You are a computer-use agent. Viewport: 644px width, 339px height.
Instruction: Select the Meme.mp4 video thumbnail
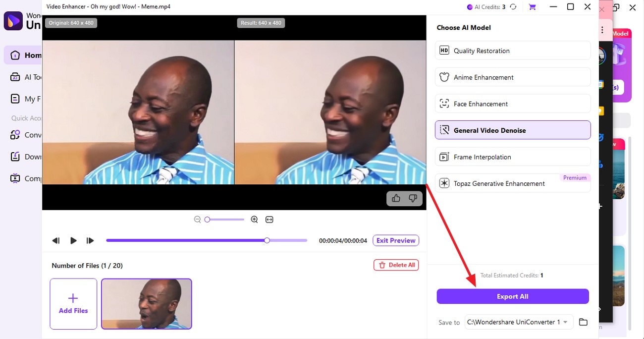146,304
